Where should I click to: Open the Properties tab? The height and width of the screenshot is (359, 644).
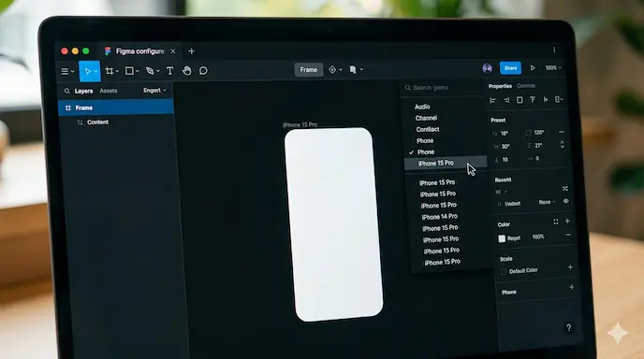[x=500, y=86]
